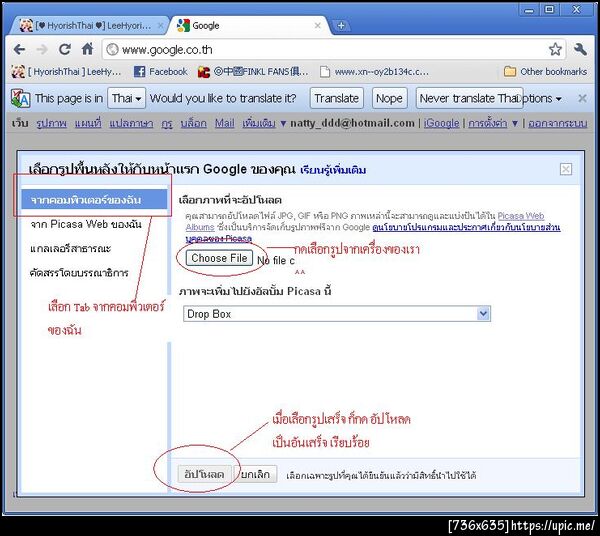This screenshot has width=600, height=536.
Task: Click the translate bar language icon
Action: pyautogui.click(x=20, y=98)
